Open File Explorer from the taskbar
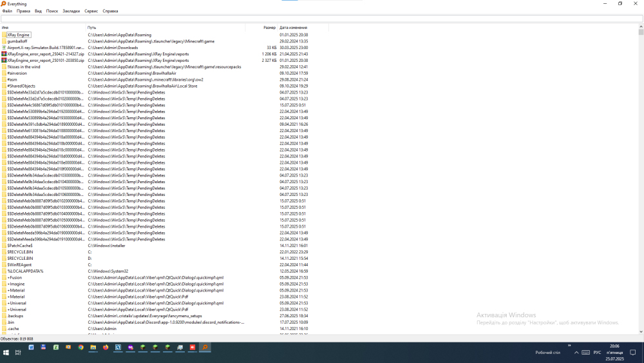The image size is (644, 363). (93, 348)
